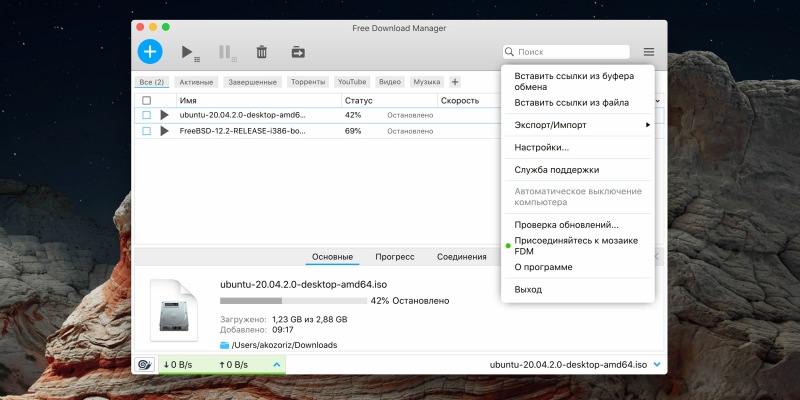Click the 42% status cell in list
Viewport: 800px width, 400px height.
coord(353,115)
